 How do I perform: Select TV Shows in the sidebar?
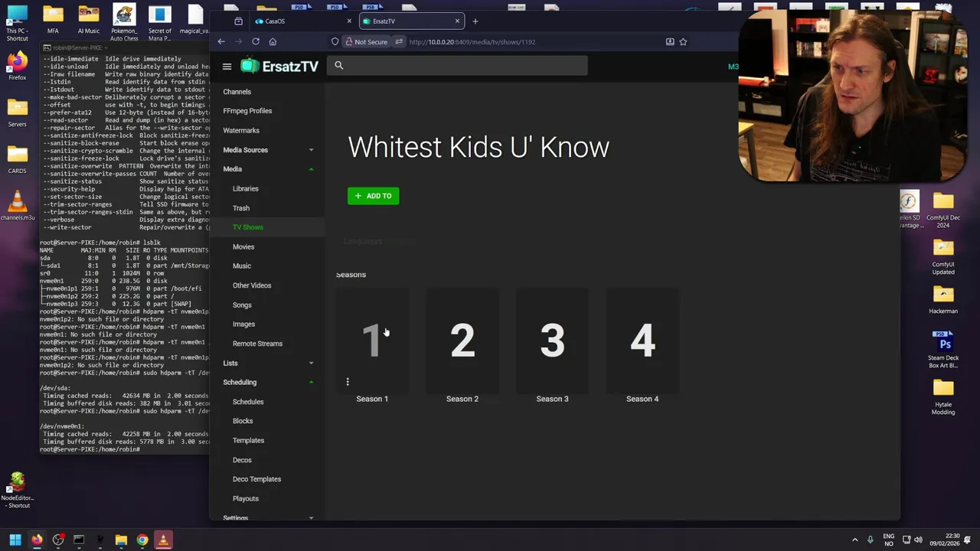tap(268, 227)
